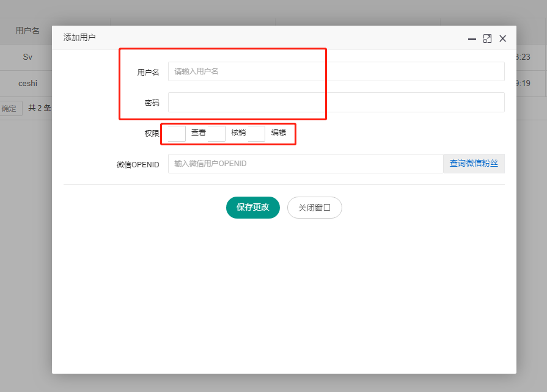The height and width of the screenshot is (392, 547).
Task: Click the 用户名 column header in table
Action: 28,31
